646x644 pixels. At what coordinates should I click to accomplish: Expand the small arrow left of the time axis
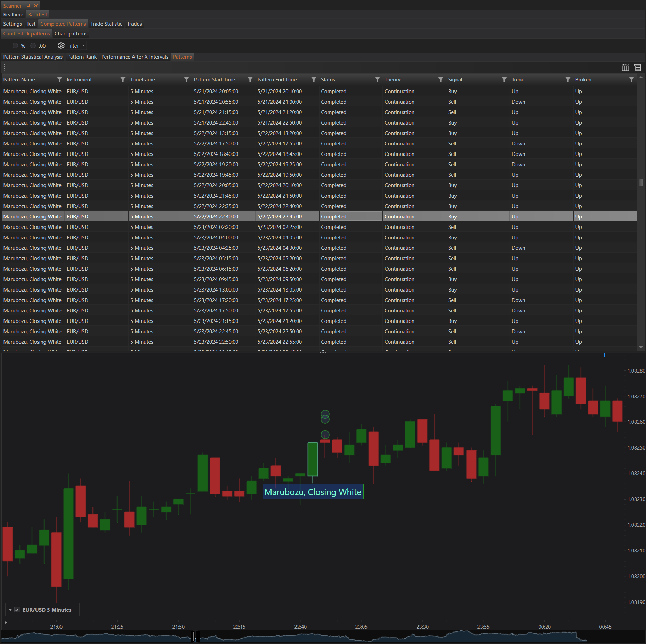(6, 623)
